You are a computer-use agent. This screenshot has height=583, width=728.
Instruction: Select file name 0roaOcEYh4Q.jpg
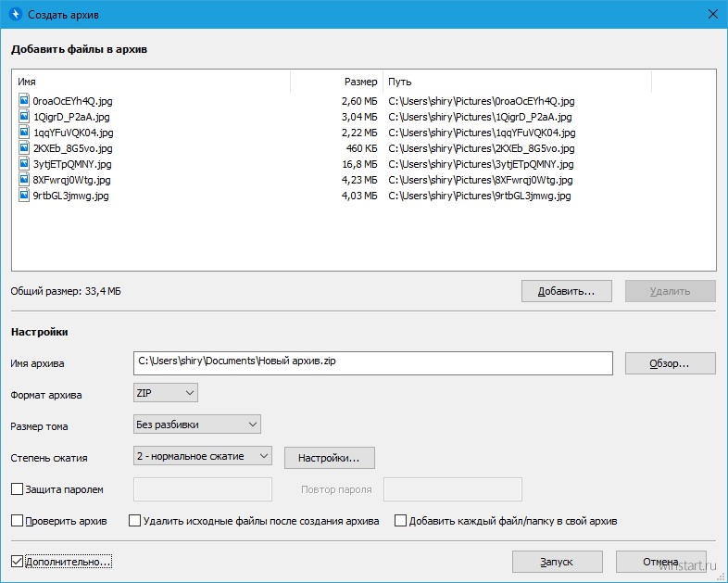click(72, 101)
